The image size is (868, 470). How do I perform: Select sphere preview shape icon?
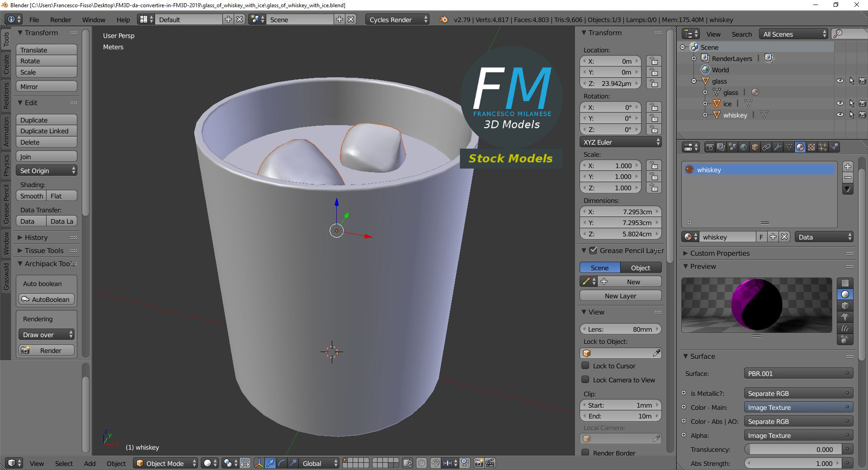click(x=845, y=295)
